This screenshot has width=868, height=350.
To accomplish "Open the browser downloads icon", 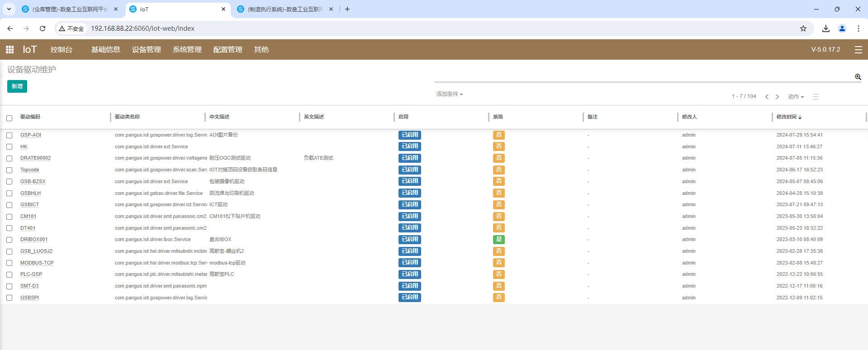I will [x=826, y=28].
